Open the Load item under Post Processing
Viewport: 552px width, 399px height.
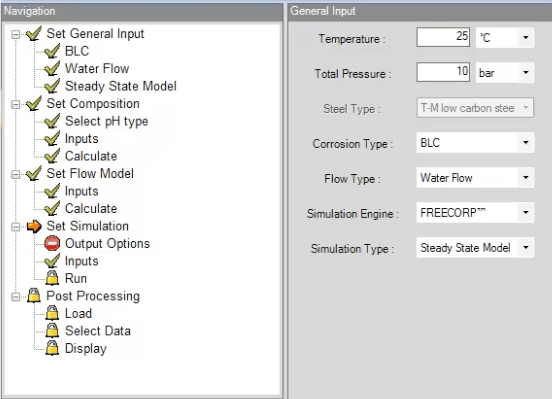[79, 313]
